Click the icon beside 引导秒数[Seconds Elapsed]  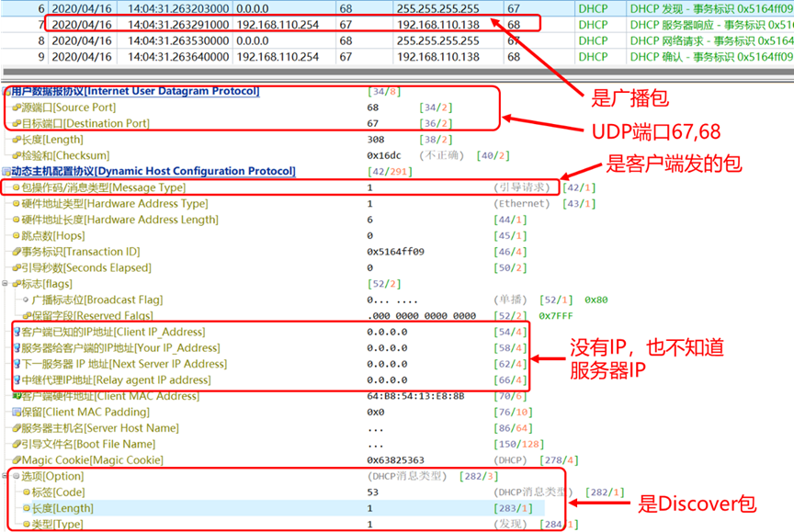click(x=17, y=267)
